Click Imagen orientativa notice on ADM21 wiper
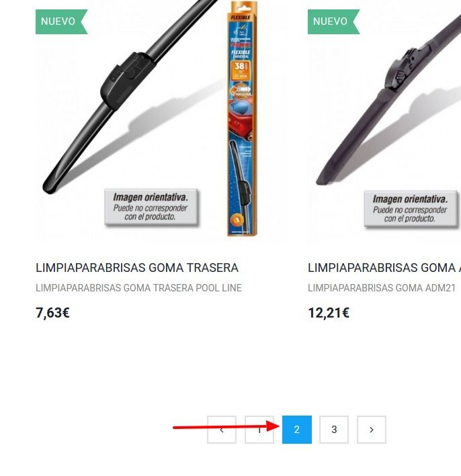461x476 pixels. [x=411, y=209]
